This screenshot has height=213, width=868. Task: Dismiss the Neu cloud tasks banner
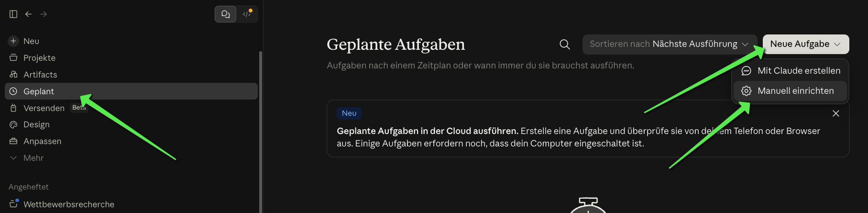836,113
